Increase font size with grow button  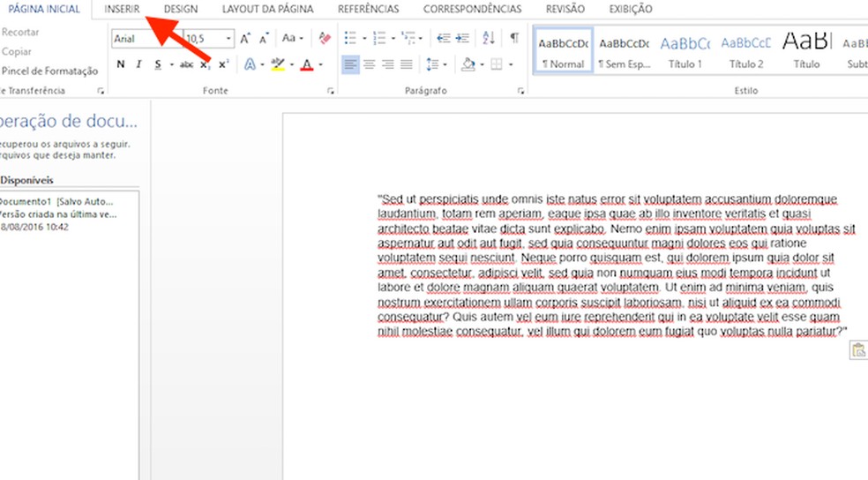(x=245, y=39)
